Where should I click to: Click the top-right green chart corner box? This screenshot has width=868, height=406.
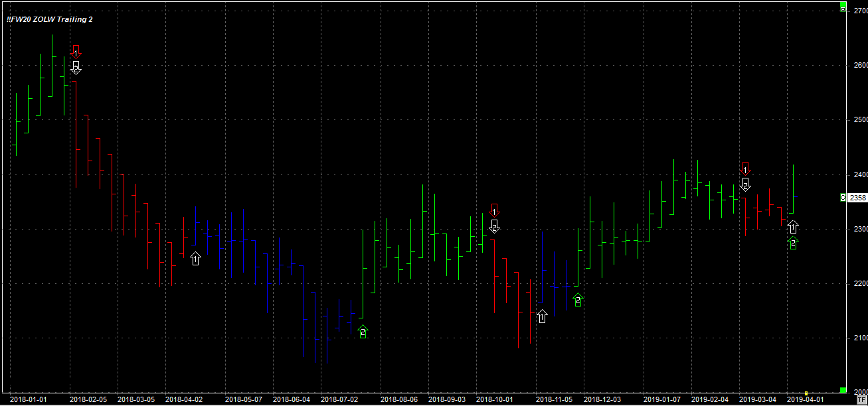click(x=843, y=5)
